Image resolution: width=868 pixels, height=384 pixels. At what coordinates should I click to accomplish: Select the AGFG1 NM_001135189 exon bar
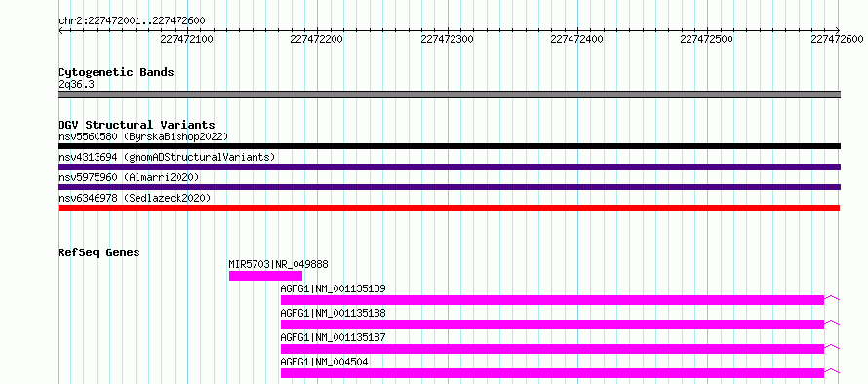[x=552, y=300]
